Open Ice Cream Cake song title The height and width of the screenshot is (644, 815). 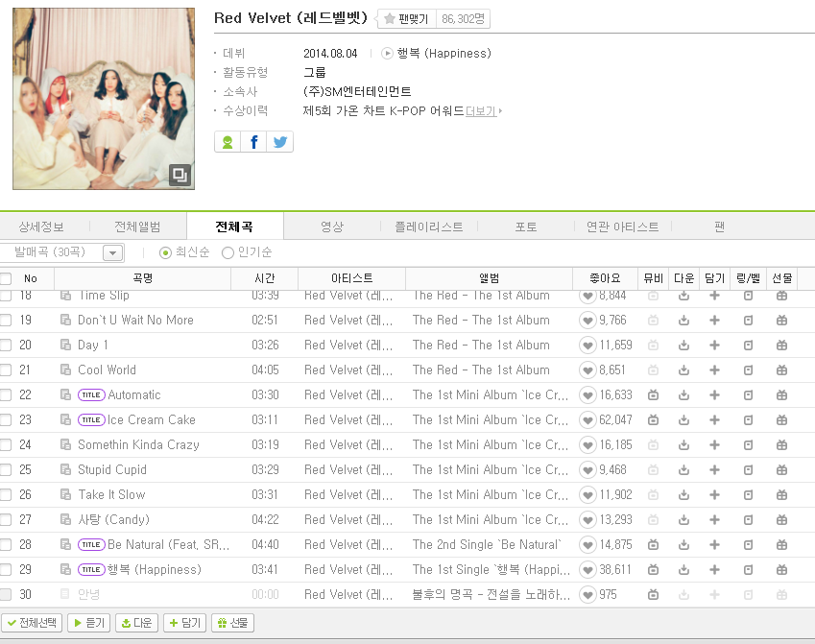pyautogui.click(x=152, y=420)
